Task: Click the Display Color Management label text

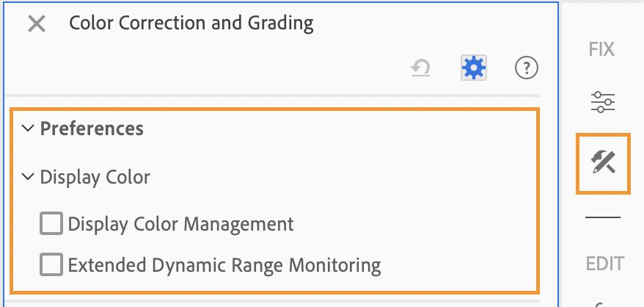Action: pyautogui.click(x=180, y=224)
